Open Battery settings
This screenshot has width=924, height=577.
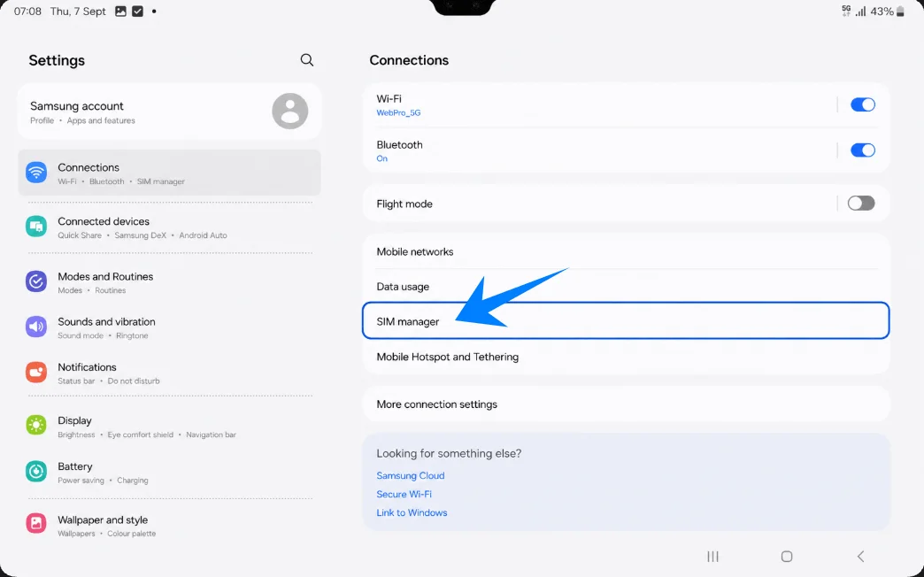170,473
